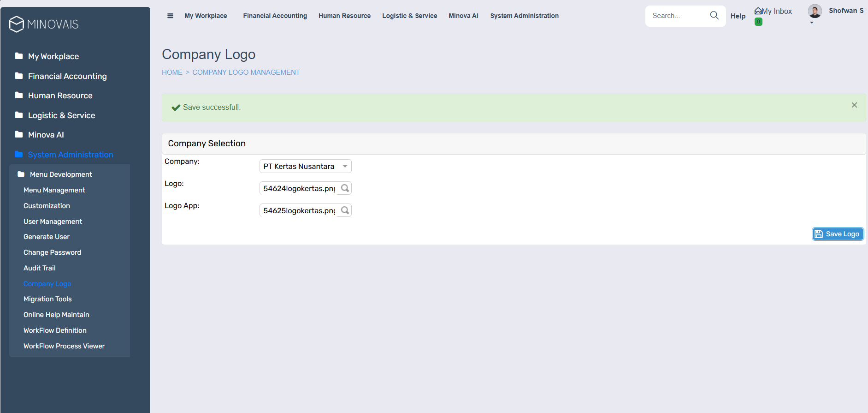868x413 pixels.
Task: Collapse System Administration in sidebar
Action: point(70,155)
